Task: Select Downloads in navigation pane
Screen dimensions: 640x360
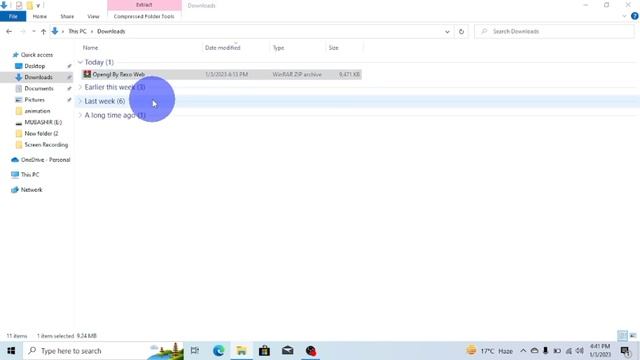Action: point(38,77)
